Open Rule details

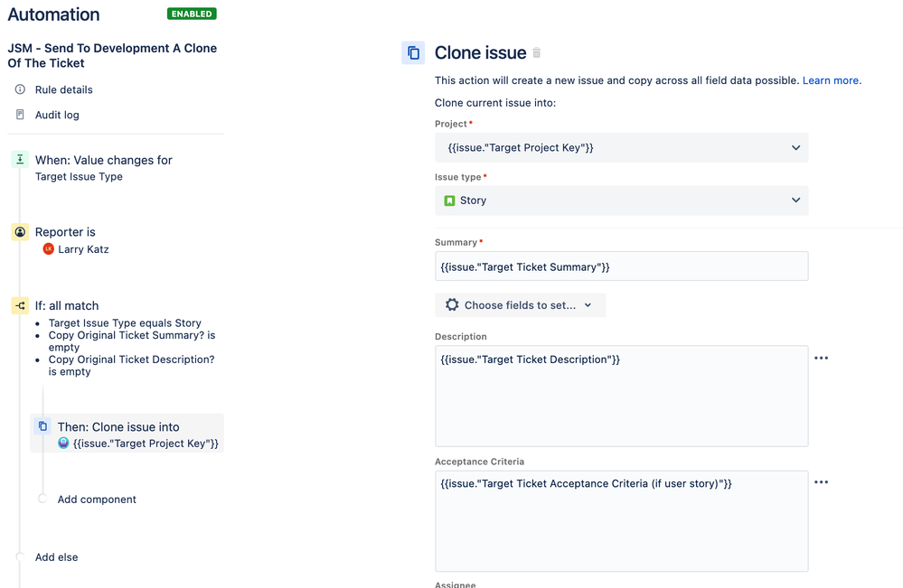64,89
